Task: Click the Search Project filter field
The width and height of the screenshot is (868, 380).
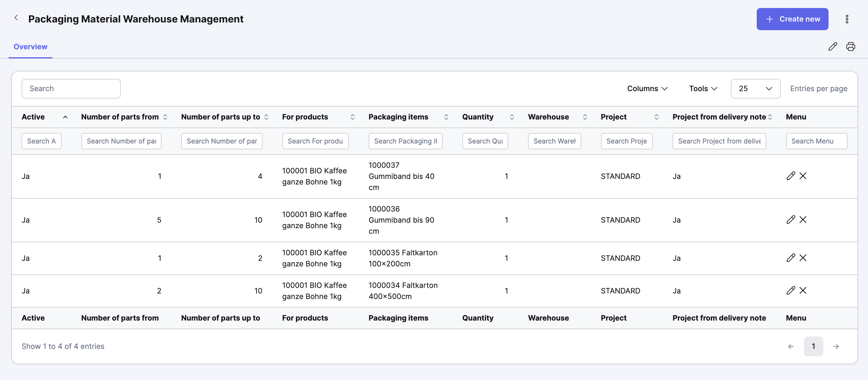Action: coord(627,141)
